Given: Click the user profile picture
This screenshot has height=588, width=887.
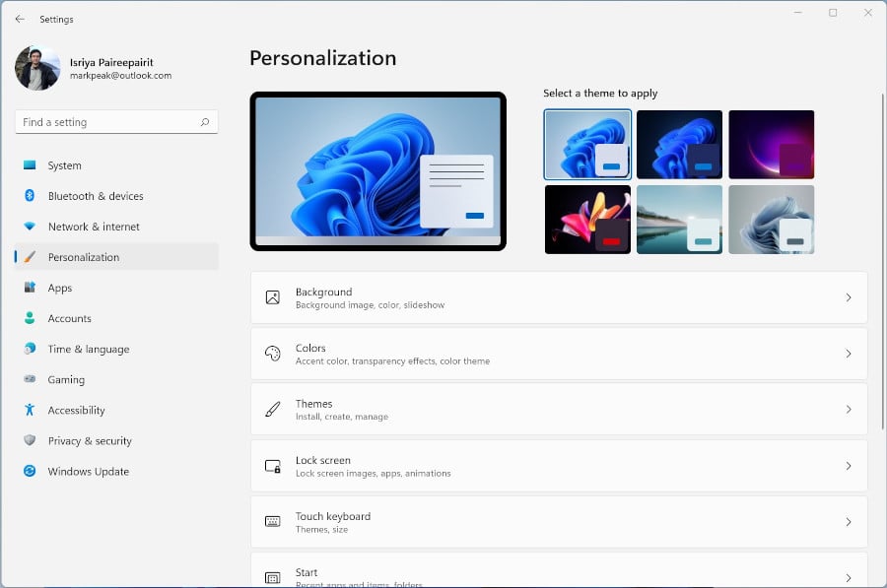Looking at the screenshot, I should (37, 68).
